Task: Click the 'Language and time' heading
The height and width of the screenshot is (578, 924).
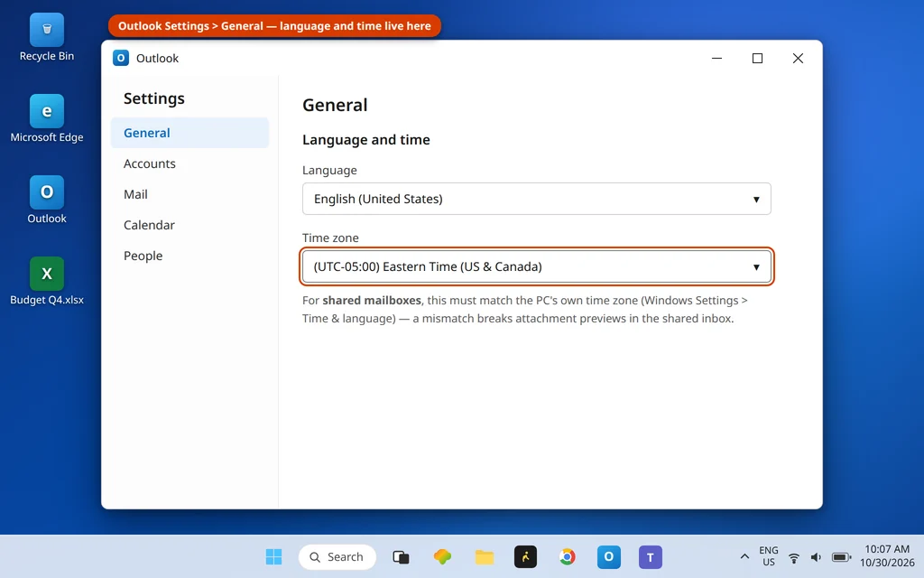Action: click(366, 140)
